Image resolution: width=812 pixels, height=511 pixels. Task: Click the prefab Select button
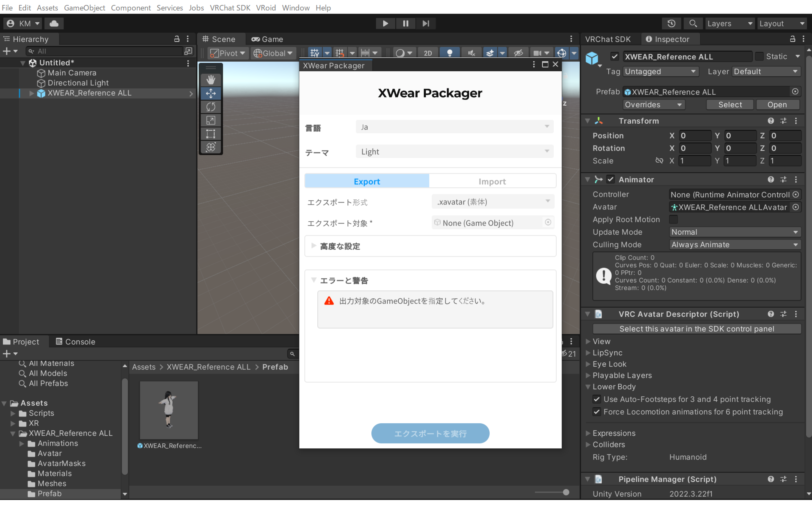[730, 105]
